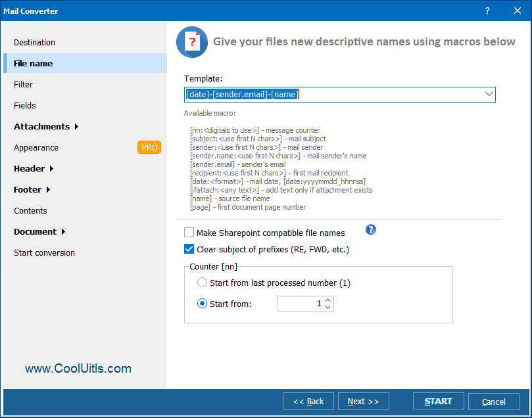Select the Contents section

click(x=29, y=210)
